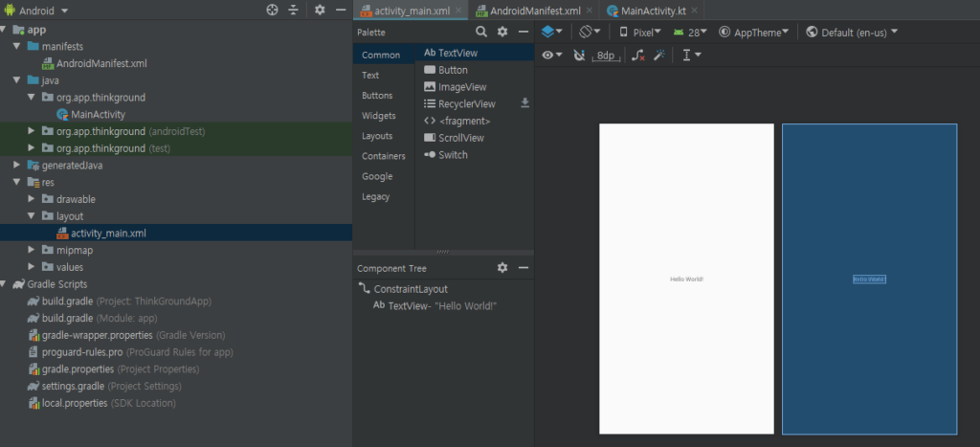Toggle the autoconnect magnet icon
Screen dimensions: 980x447
(579, 55)
